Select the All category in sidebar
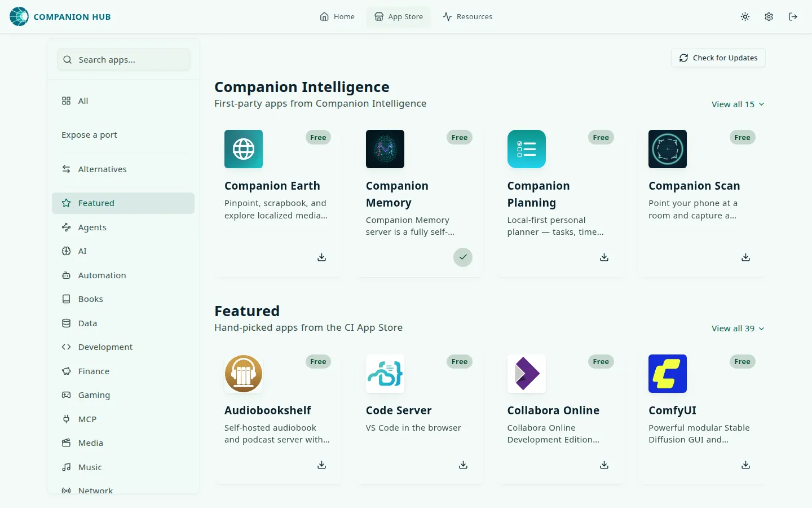This screenshot has width=812, height=508. click(x=123, y=101)
